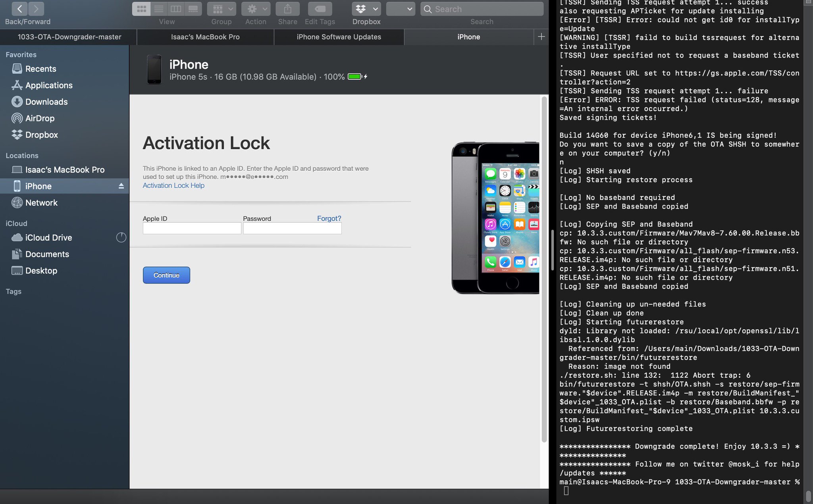
Task: Switch to gallery view mode
Action: pos(193,9)
